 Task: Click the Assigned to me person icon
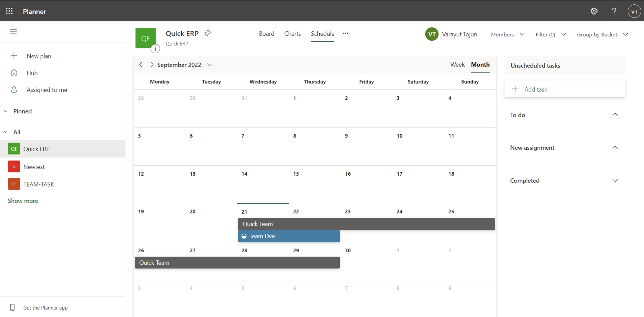pos(14,89)
